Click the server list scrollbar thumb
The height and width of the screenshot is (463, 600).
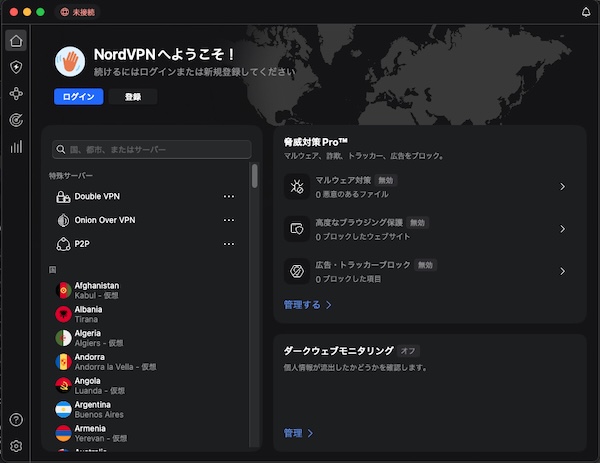(x=254, y=176)
